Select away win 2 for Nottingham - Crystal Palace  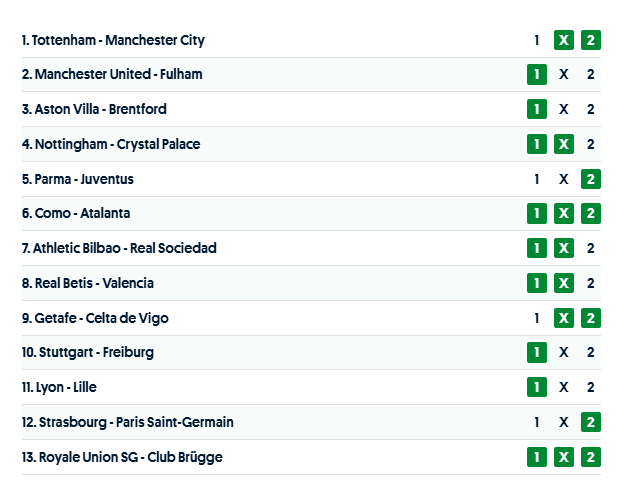591,144
